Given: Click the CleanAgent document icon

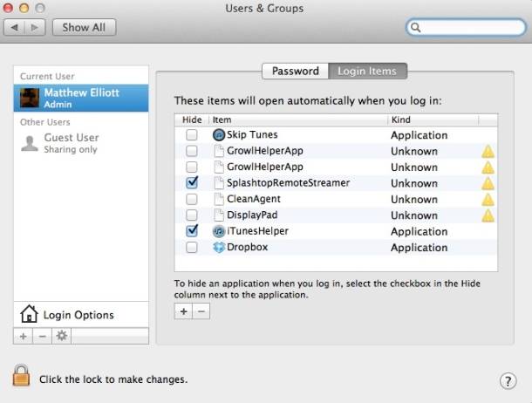Looking at the screenshot, I should pyautogui.click(x=219, y=199).
